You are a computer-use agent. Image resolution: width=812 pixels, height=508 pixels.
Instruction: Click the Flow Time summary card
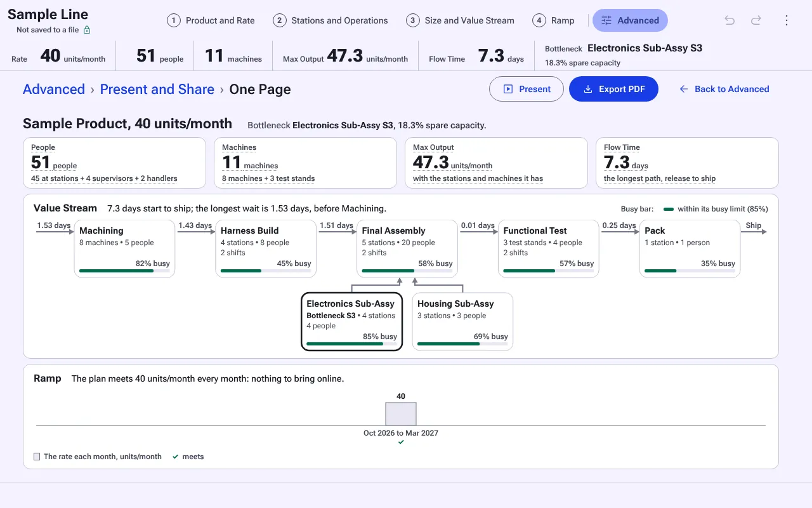coord(688,163)
